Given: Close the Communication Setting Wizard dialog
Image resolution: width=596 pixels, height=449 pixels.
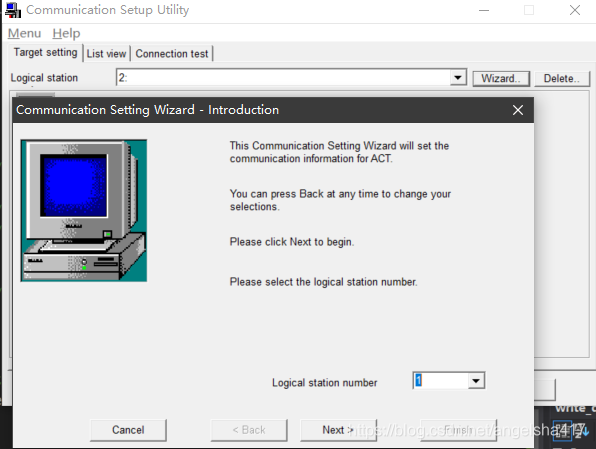Looking at the screenshot, I should [x=518, y=110].
